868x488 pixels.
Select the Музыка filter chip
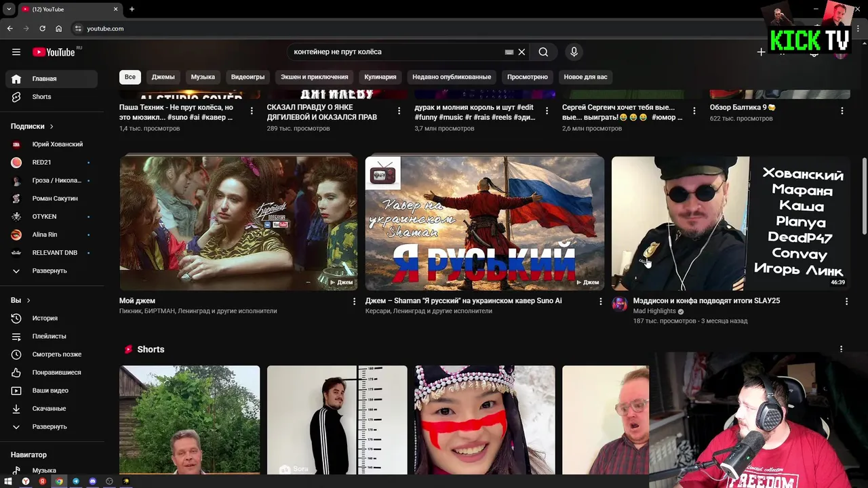[203, 77]
